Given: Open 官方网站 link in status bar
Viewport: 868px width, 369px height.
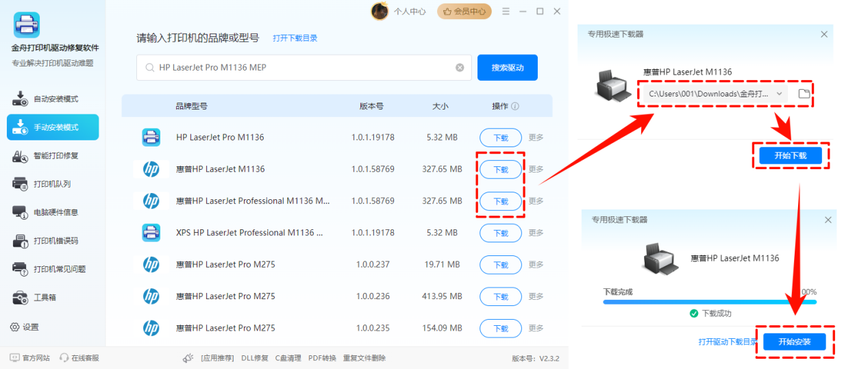Looking at the screenshot, I should pos(29,358).
